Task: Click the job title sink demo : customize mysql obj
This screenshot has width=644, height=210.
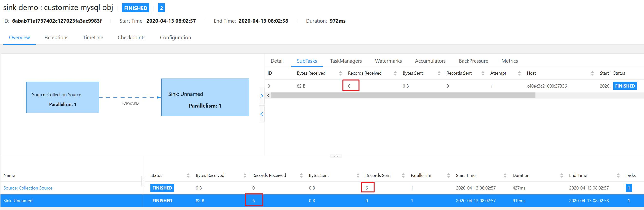Action: pos(58,8)
